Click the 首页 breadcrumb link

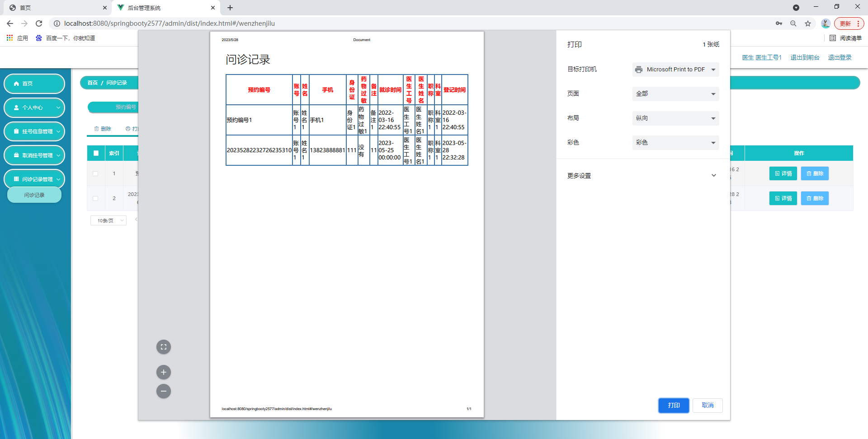point(93,83)
